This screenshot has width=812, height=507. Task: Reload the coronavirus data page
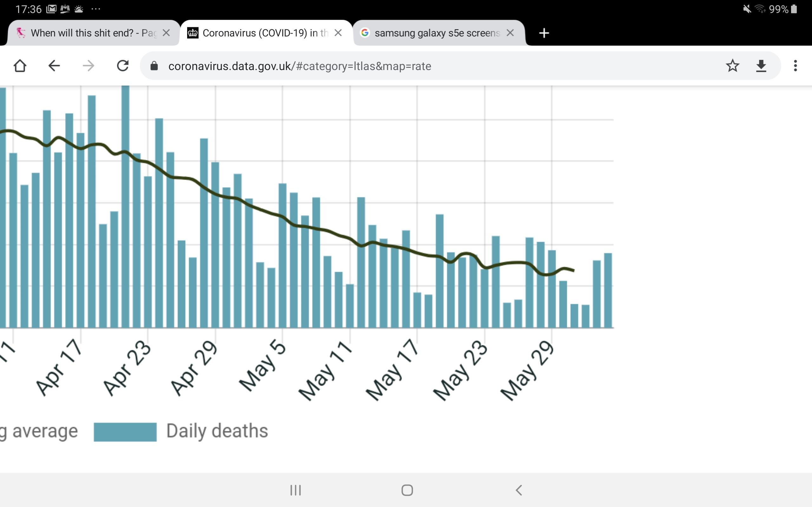pos(122,66)
